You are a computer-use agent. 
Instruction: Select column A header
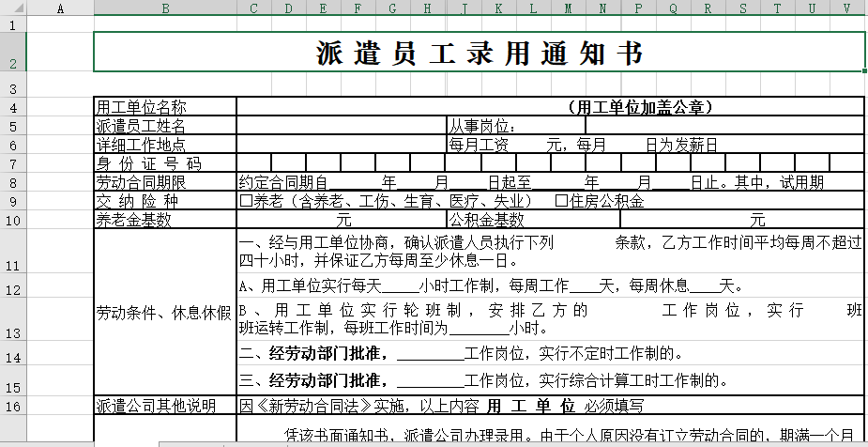(61, 8)
